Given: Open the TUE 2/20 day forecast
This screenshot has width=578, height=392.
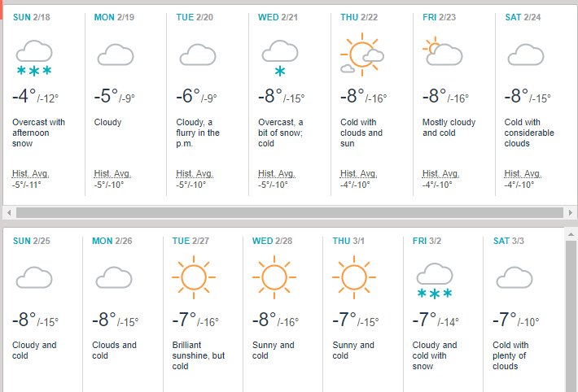Looking at the screenshot, I should (x=195, y=17).
